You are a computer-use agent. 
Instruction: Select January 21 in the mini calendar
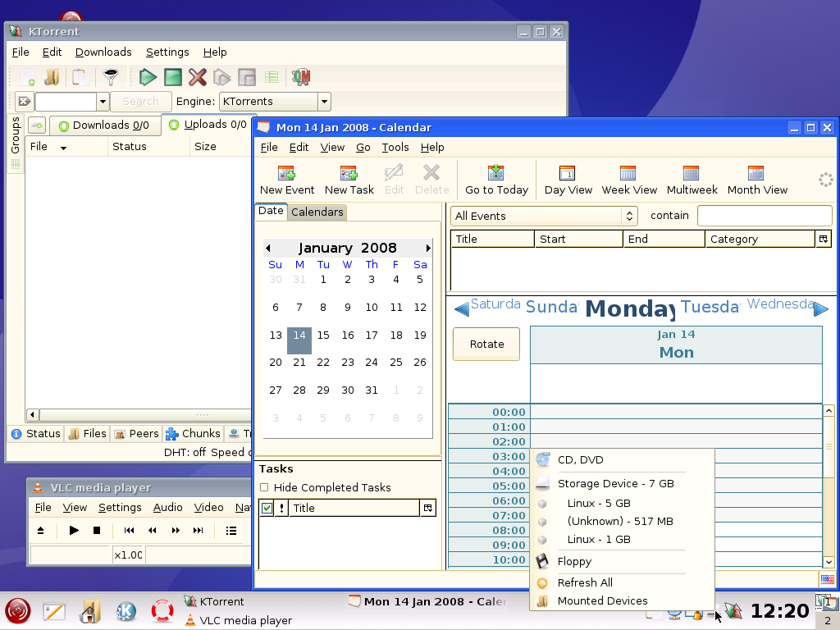pyautogui.click(x=299, y=363)
